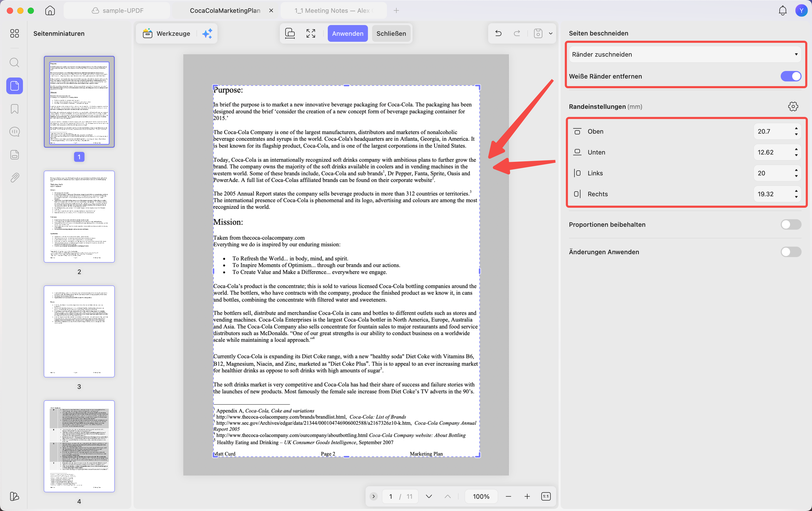Open the bookmarks panel icon
This screenshot has height=511, width=812.
point(15,109)
